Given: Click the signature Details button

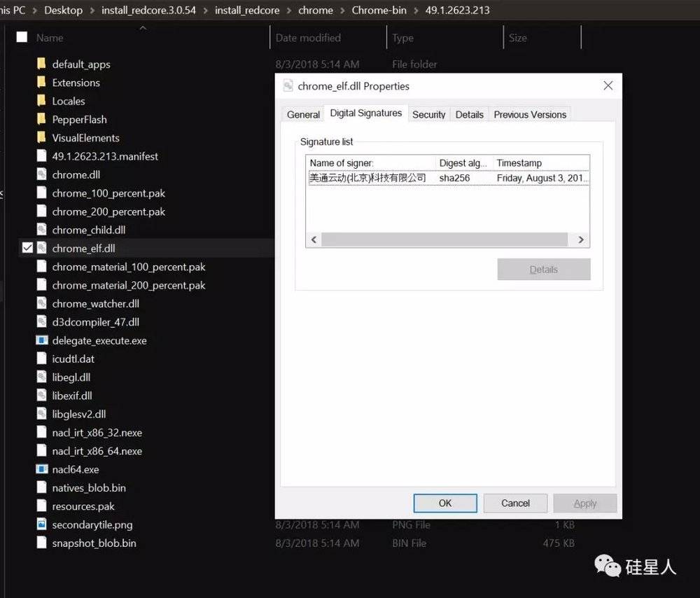Looking at the screenshot, I should click(544, 270).
